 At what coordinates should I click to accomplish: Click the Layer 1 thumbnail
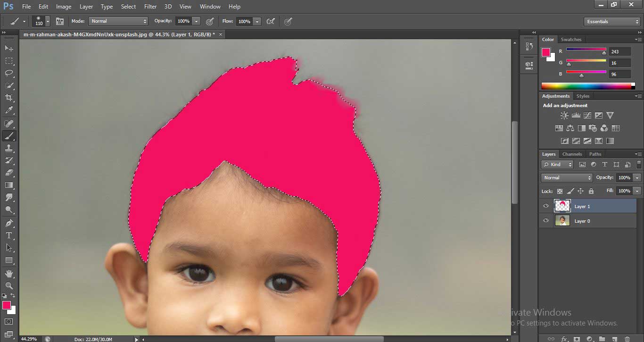[562, 206]
